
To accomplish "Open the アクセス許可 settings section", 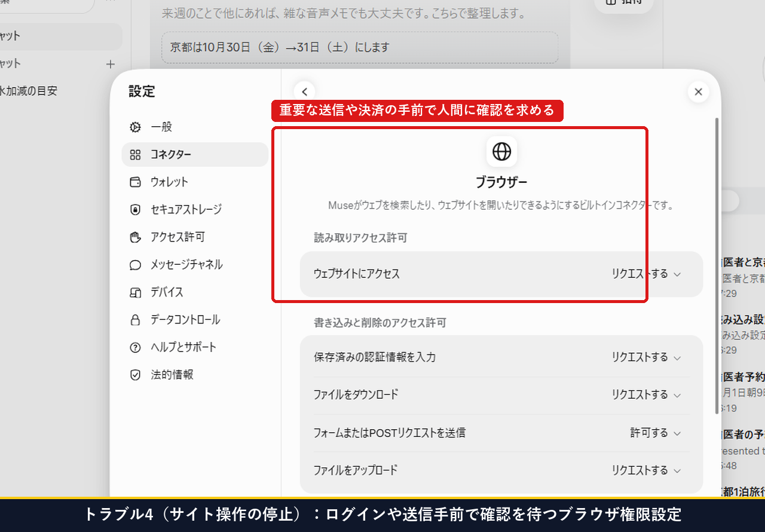I will click(195, 237).
